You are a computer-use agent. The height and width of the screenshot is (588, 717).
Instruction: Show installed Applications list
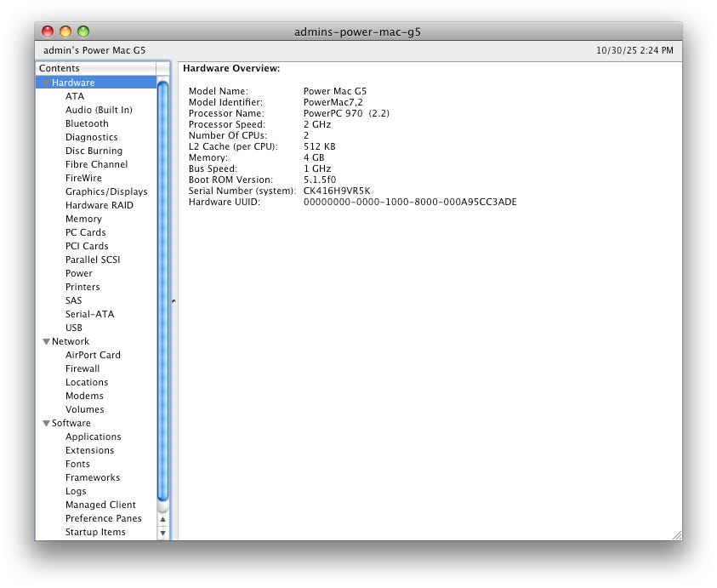coord(93,437)
